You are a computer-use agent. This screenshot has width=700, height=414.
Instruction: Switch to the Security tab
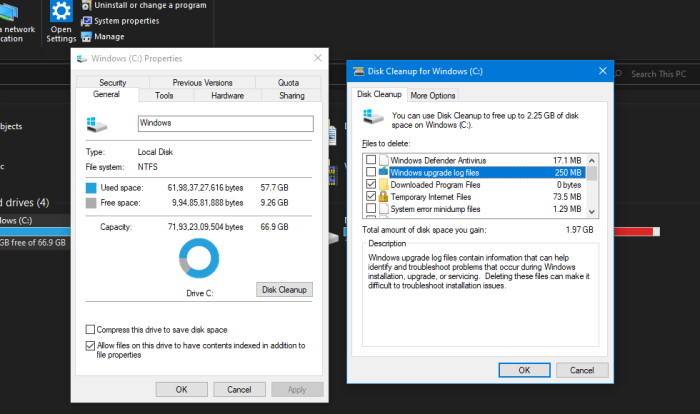112,83
